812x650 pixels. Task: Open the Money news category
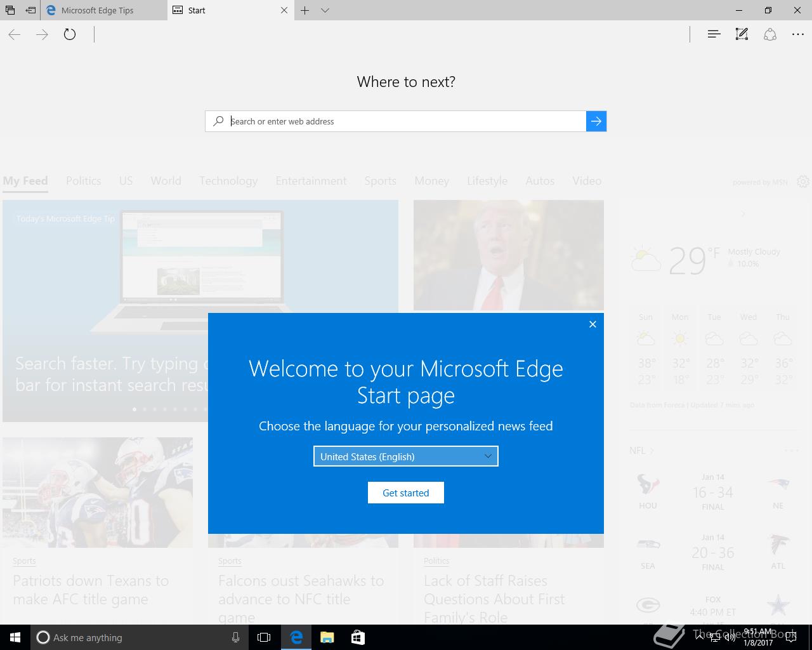pos(432,181)
